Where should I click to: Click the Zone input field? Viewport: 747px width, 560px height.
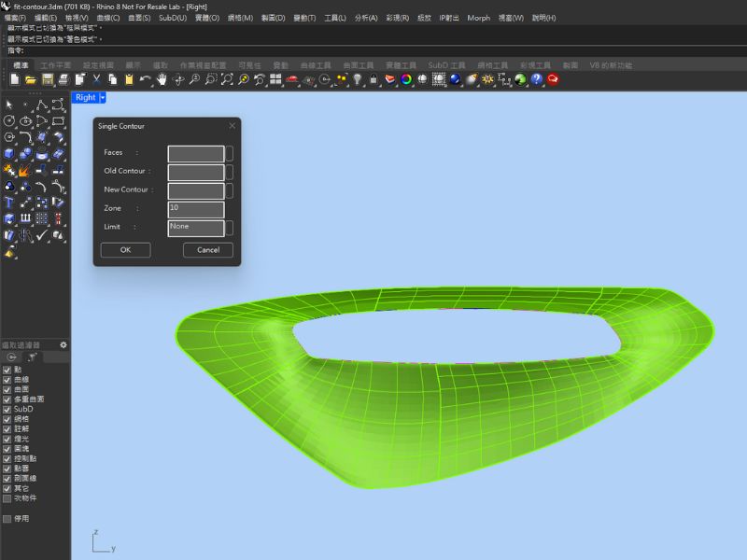pos(196,209)
